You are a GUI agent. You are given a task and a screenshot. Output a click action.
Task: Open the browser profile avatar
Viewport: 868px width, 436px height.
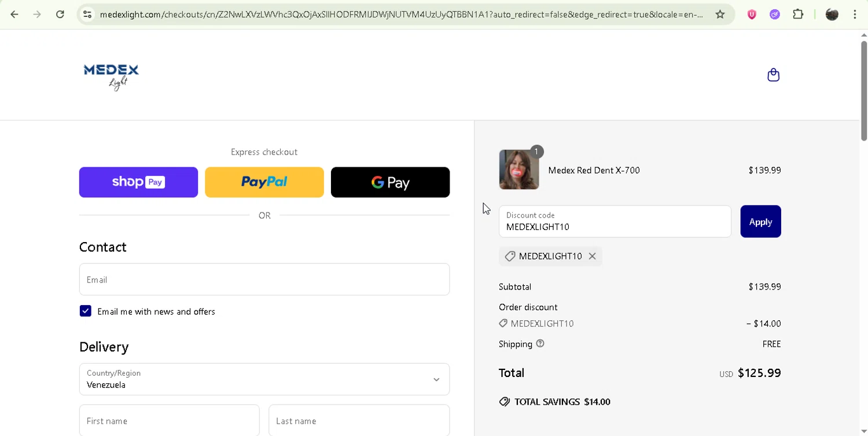[x=832, y=14]
